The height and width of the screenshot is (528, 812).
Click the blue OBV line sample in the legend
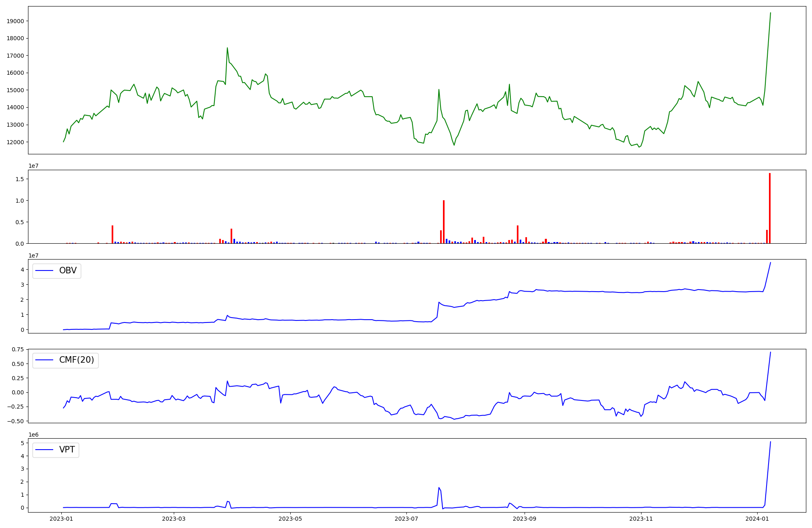(x=45, y=271)
